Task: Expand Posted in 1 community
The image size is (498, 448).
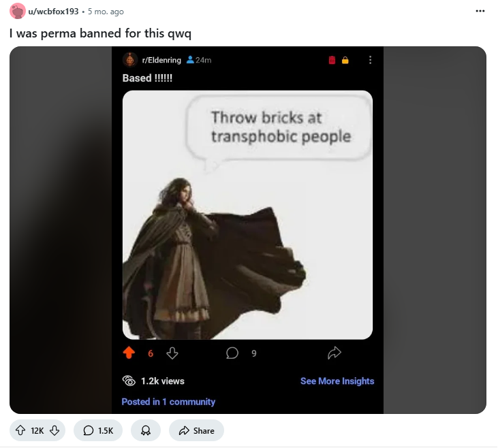Action: 168,402
